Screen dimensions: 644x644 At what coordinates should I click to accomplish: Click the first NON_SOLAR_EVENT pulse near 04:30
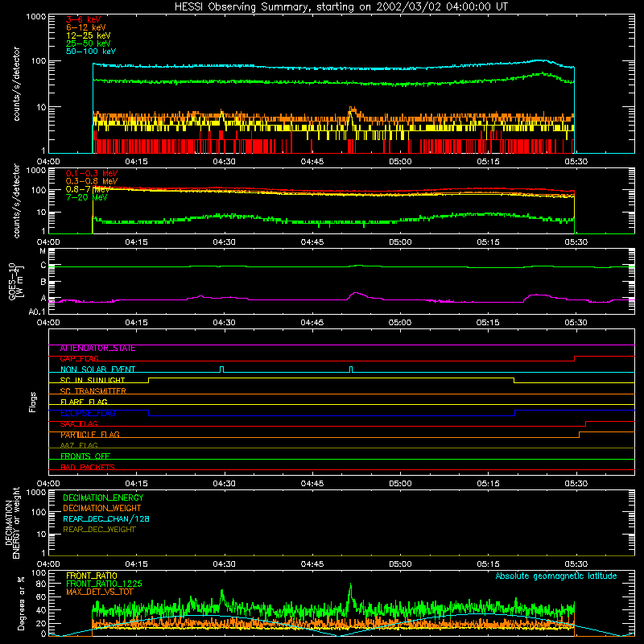[222, 369]
